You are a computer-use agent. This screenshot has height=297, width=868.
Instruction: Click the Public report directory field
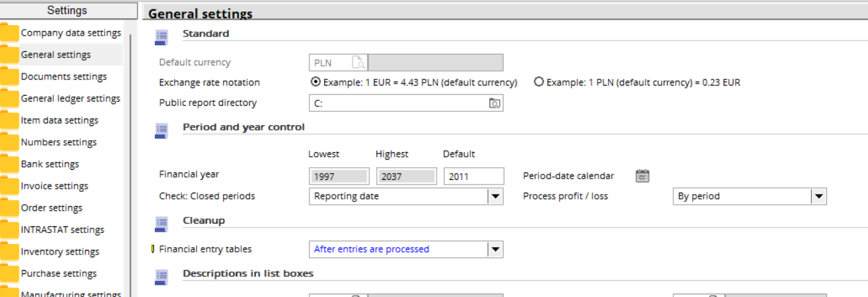398,103
